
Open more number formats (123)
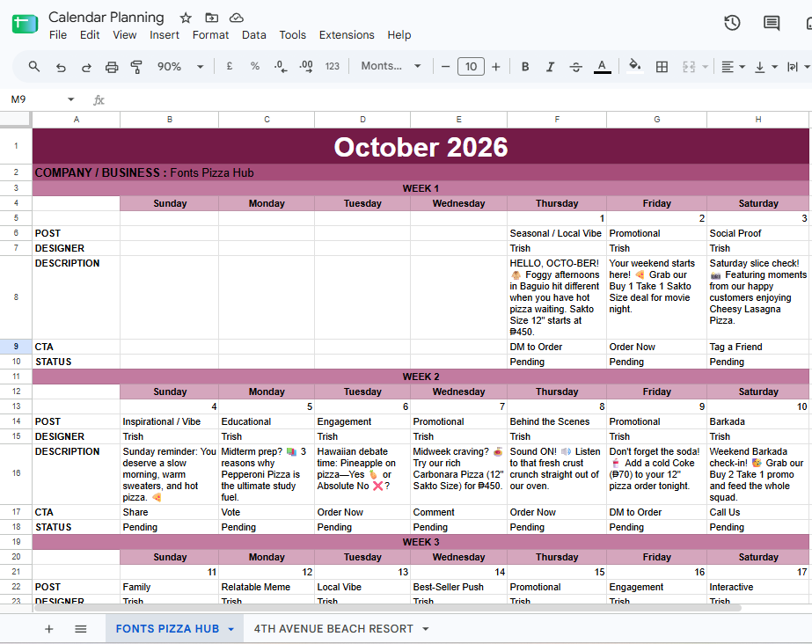[x=332, y=66]
